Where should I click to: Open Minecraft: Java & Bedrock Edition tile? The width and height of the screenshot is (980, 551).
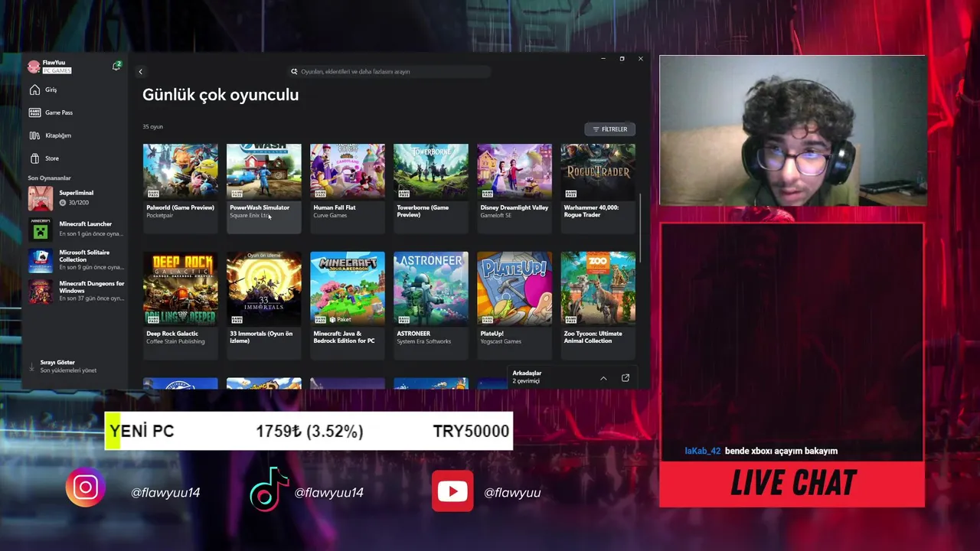348,305
